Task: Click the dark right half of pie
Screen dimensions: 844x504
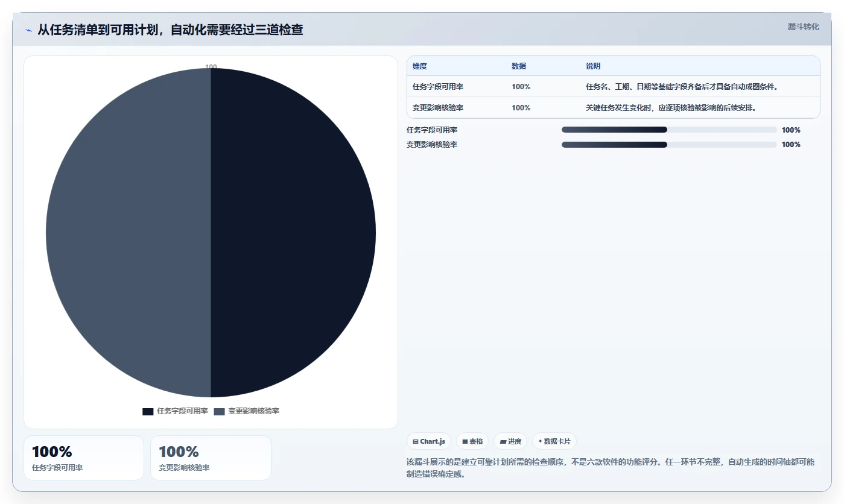Action: 293,233
